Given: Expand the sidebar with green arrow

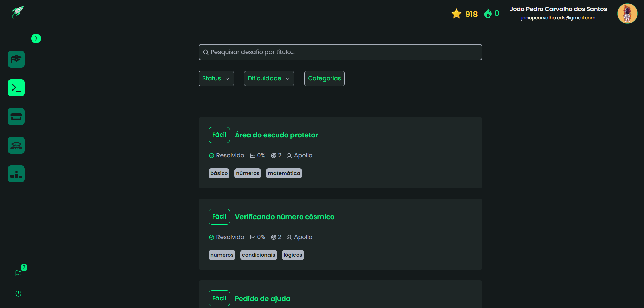Looking at the screenshot, I should (36, 38).
